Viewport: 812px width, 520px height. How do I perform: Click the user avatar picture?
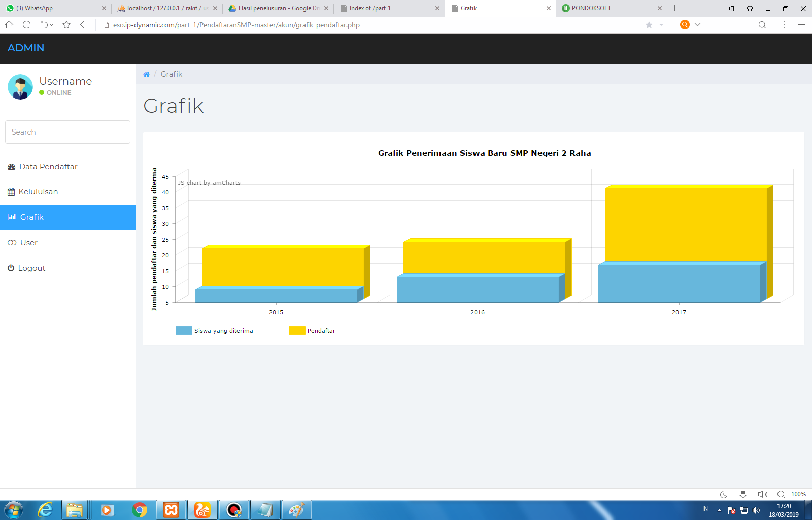coord(20,87)
